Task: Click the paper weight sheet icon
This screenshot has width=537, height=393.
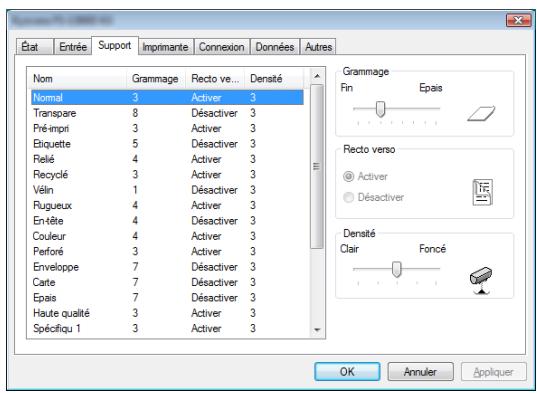Action: click(481, 114)
